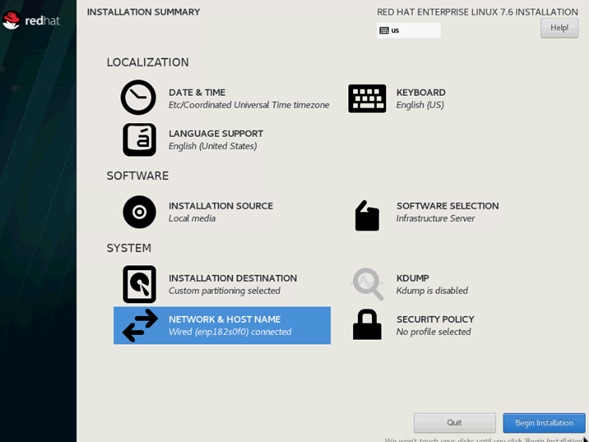
Task: Click the NETWORK & HOST NAME label
Action: coord(224,319)
